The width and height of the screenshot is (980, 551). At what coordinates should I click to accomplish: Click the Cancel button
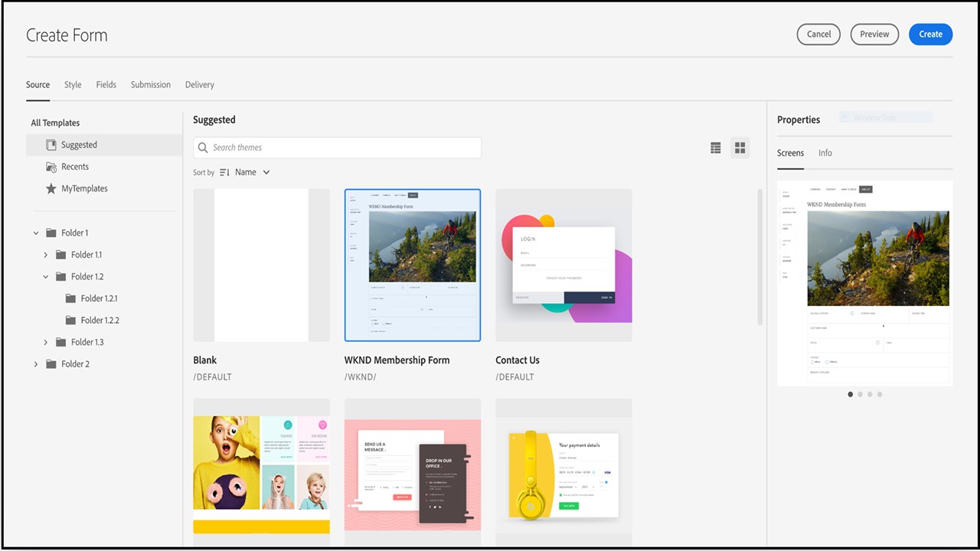point(818,34)
